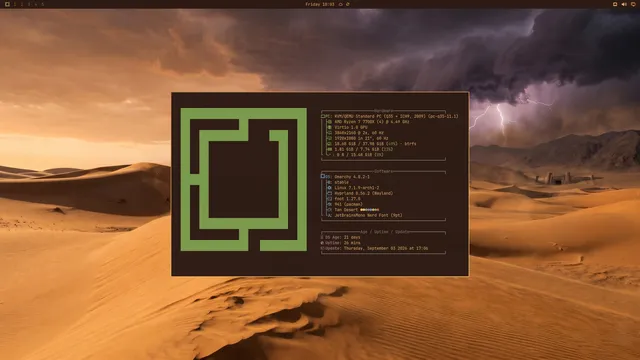Switch to workspace 2 in the top bar
640x360 pixels.
tap(22, 4)
